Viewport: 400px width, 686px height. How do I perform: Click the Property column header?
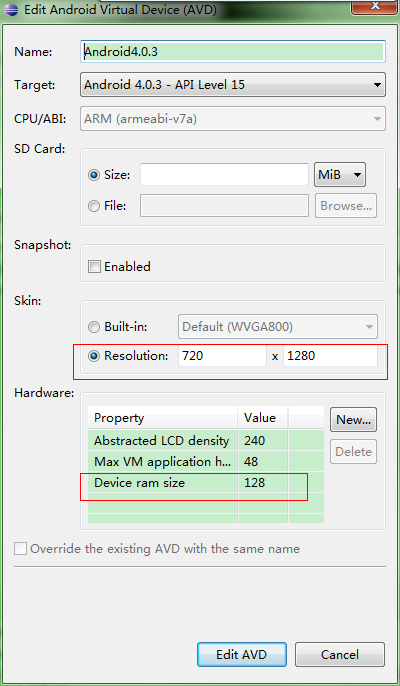pos(163,417)
